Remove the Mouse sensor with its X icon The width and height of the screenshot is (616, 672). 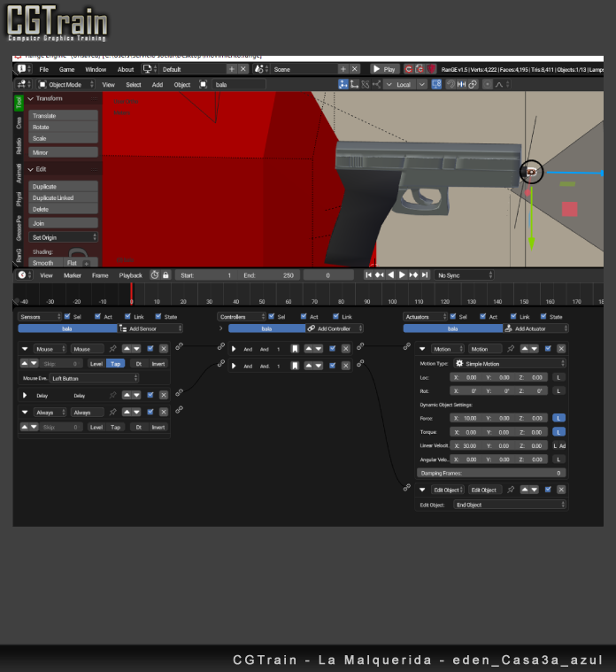coord(164,349)
